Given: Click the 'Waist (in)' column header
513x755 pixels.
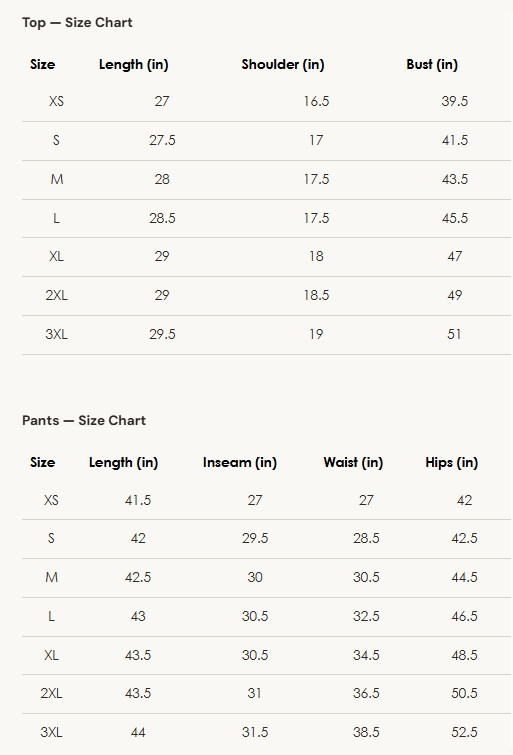Looking at the screenshot, I should pyautogui.click(x=353, y=463).
